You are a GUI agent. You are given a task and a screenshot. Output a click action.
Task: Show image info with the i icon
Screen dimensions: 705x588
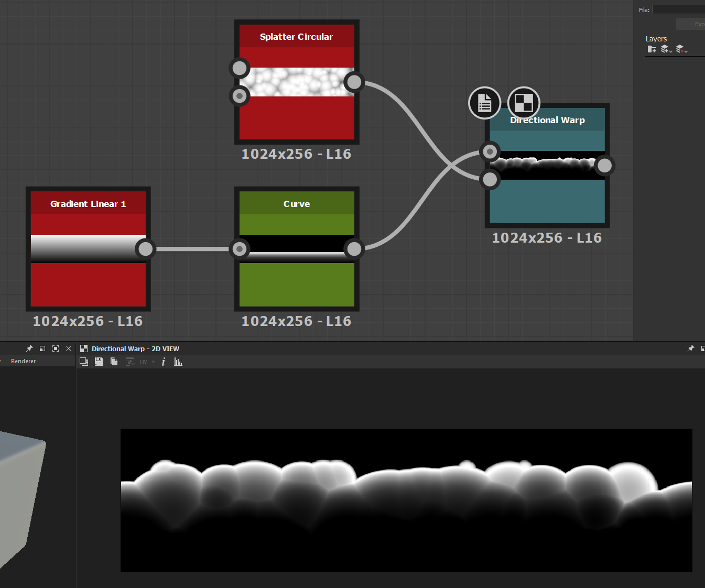coord(164,362)
